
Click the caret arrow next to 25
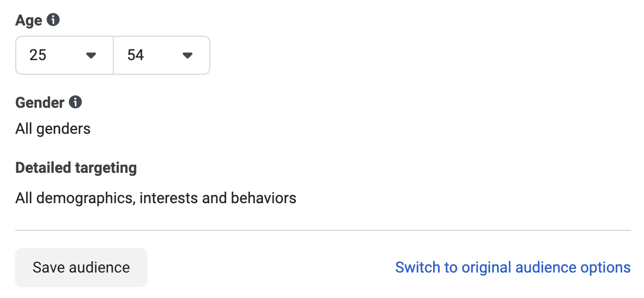(91, 55)
